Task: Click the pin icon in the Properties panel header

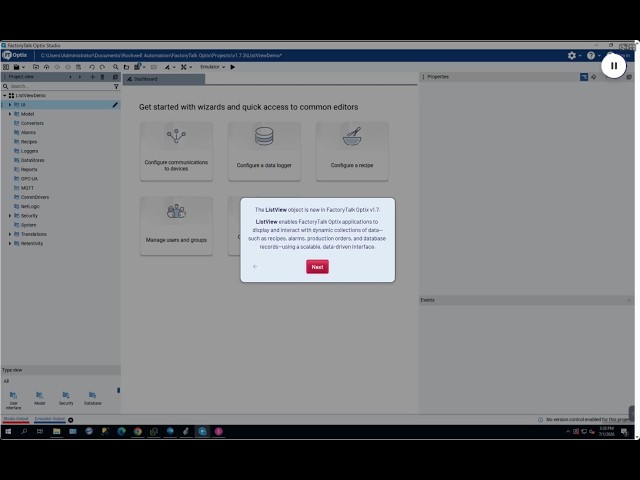Action: 593,77
